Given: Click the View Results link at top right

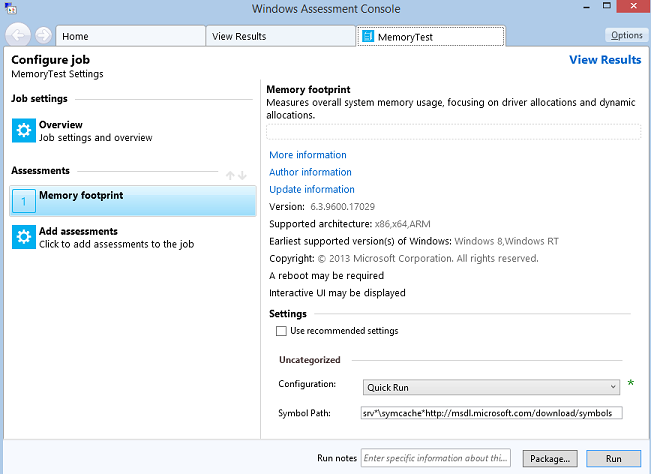Looking at the screenshot, I should tap(605, 60).
